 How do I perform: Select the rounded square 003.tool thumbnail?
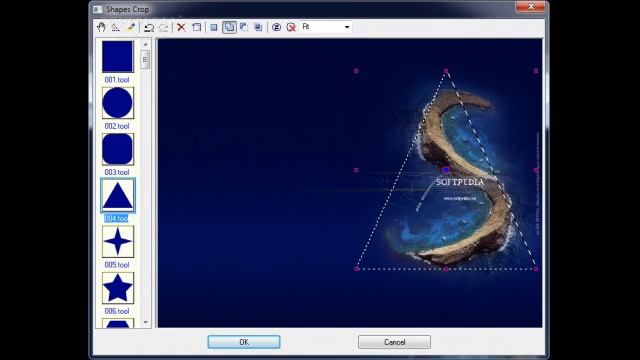click(x=118, y=149)
